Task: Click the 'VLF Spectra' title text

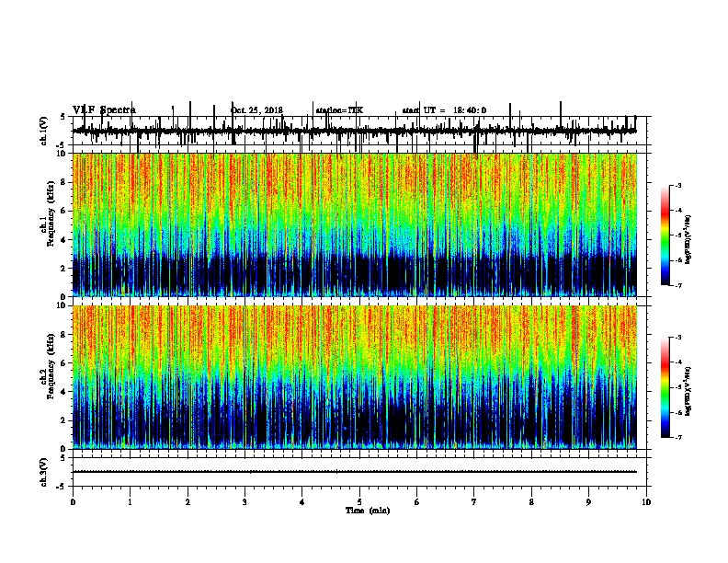Action: [104, 110]
